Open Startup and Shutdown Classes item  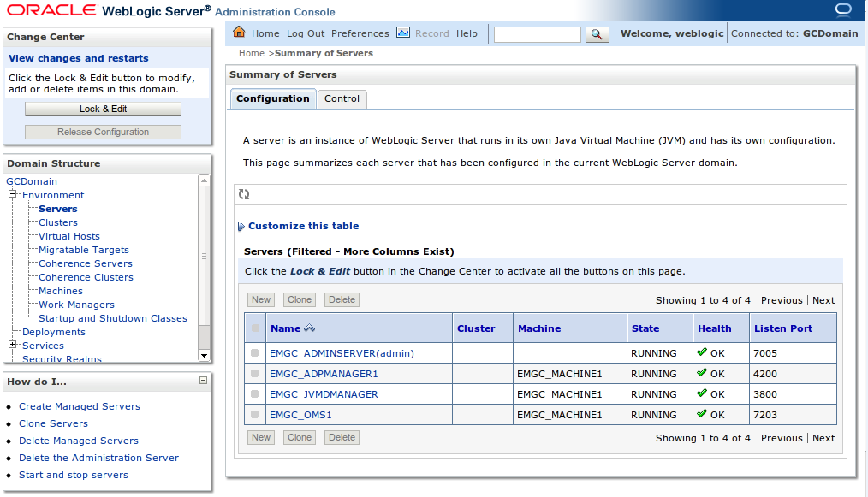(112, 318)
